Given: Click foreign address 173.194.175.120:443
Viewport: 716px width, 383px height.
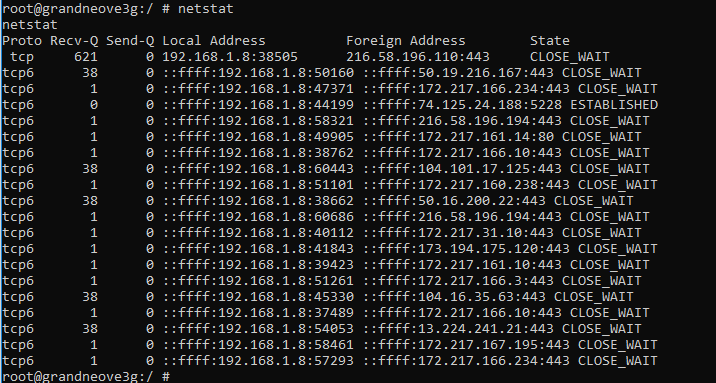Looking at the screenshot, I should click(x=467, y=248).
